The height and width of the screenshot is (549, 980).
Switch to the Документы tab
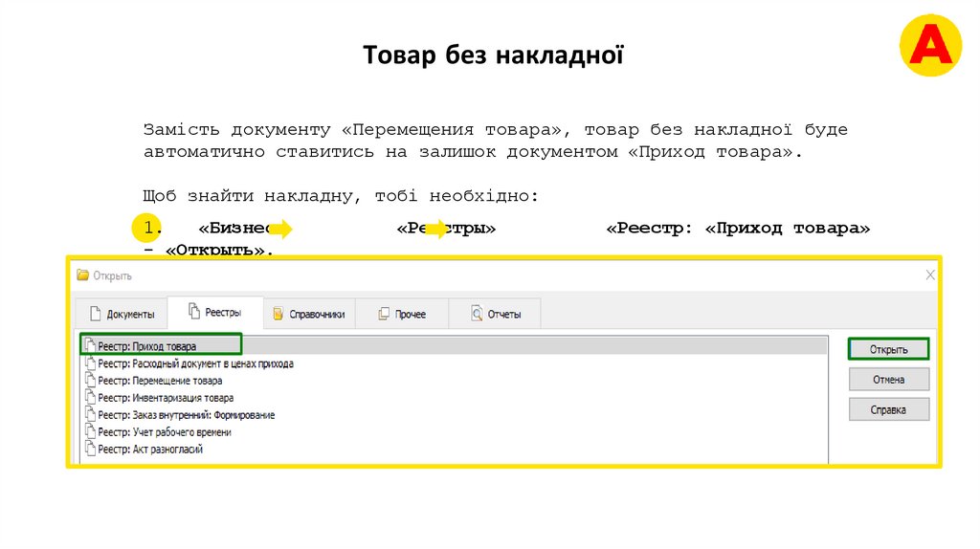pos(122,314)
